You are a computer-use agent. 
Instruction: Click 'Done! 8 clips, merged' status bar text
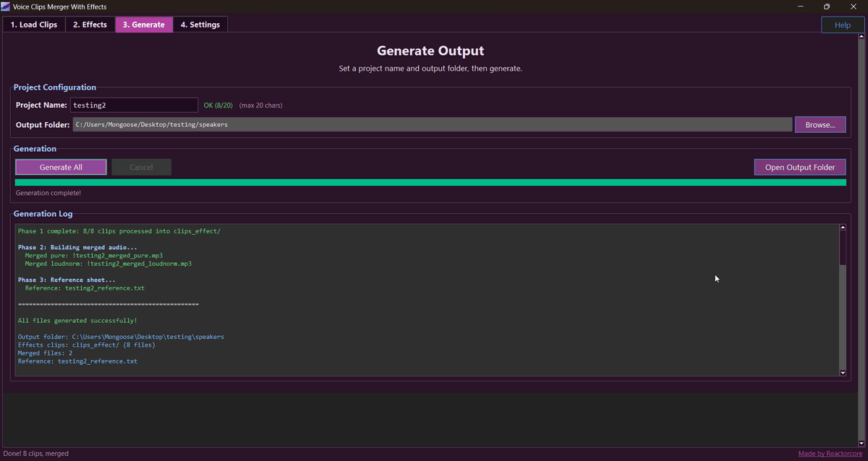36,454
